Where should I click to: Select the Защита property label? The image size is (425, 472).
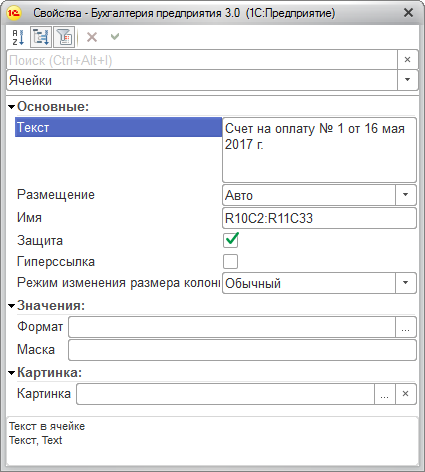tap(40, 240)
